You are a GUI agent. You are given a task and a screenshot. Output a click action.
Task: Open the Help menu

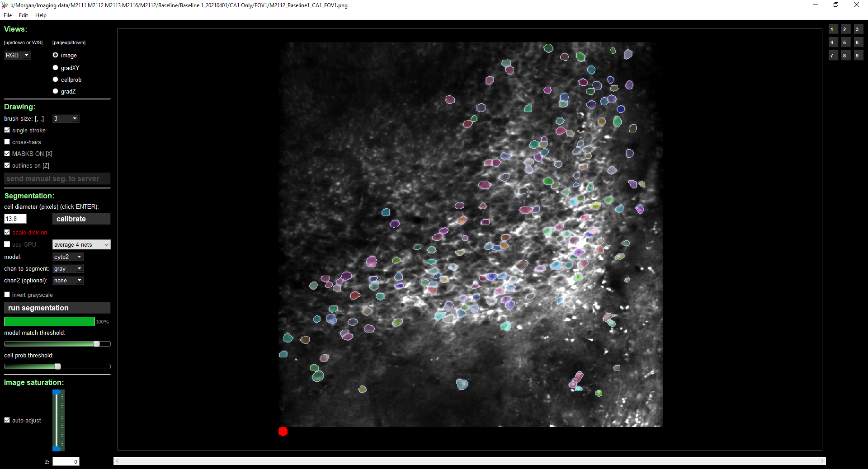tap(41, 15)
